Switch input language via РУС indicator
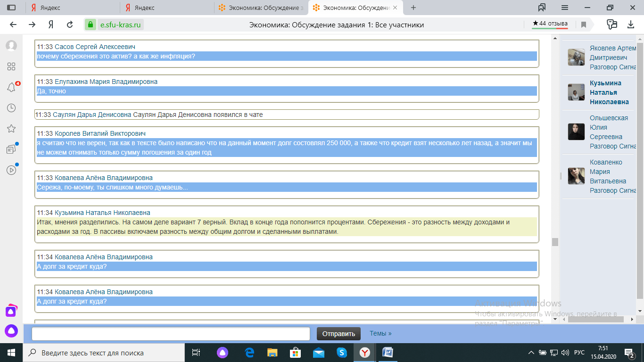The height and width of the screenshot is (362, 644). (579, 353)
